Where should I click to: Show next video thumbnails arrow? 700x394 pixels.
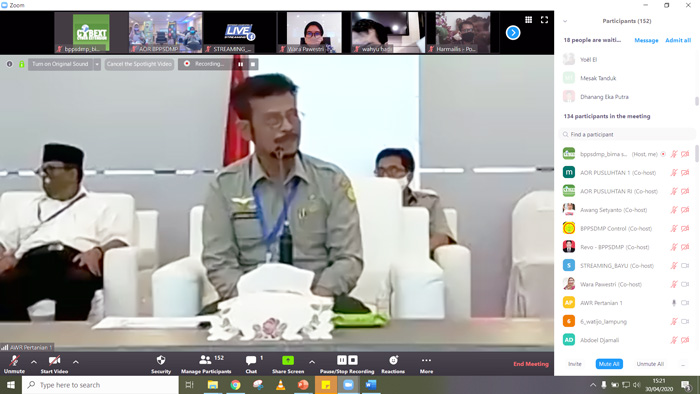point(513,33)
